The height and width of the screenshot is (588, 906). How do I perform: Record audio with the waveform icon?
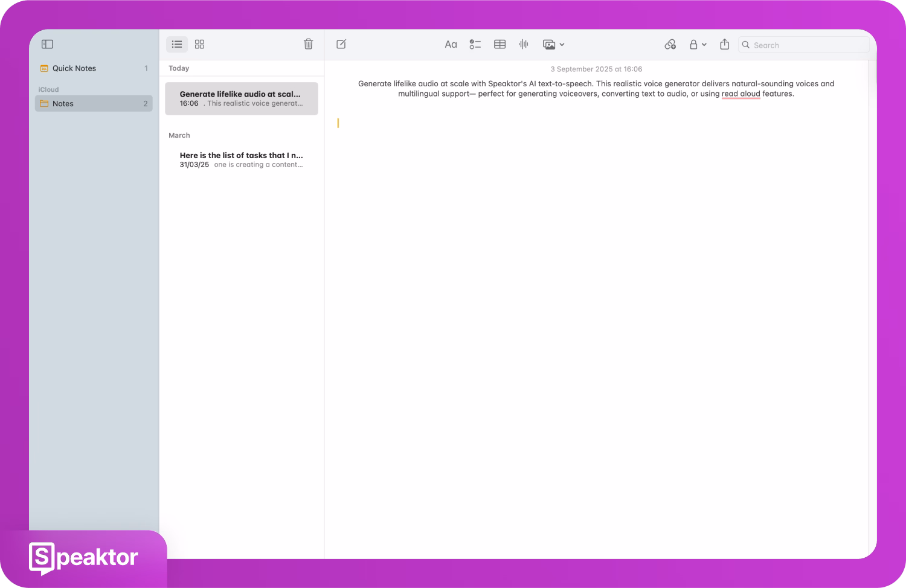524,44
